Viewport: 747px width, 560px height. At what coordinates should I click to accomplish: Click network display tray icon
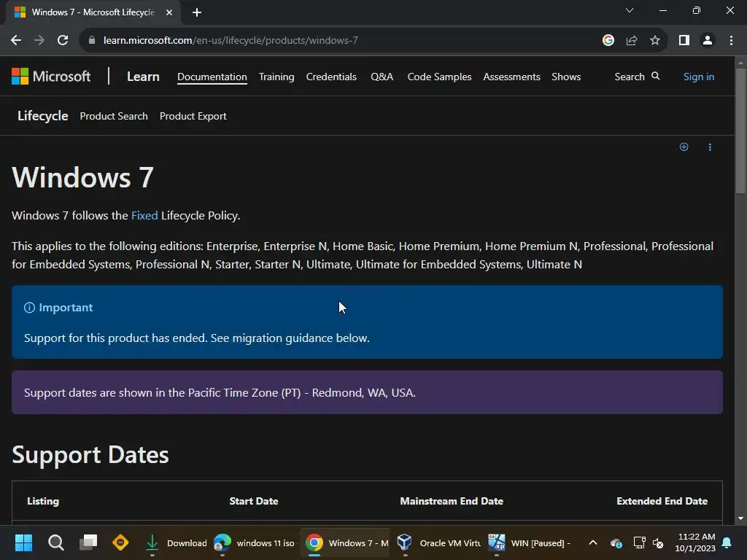(639, 542)
